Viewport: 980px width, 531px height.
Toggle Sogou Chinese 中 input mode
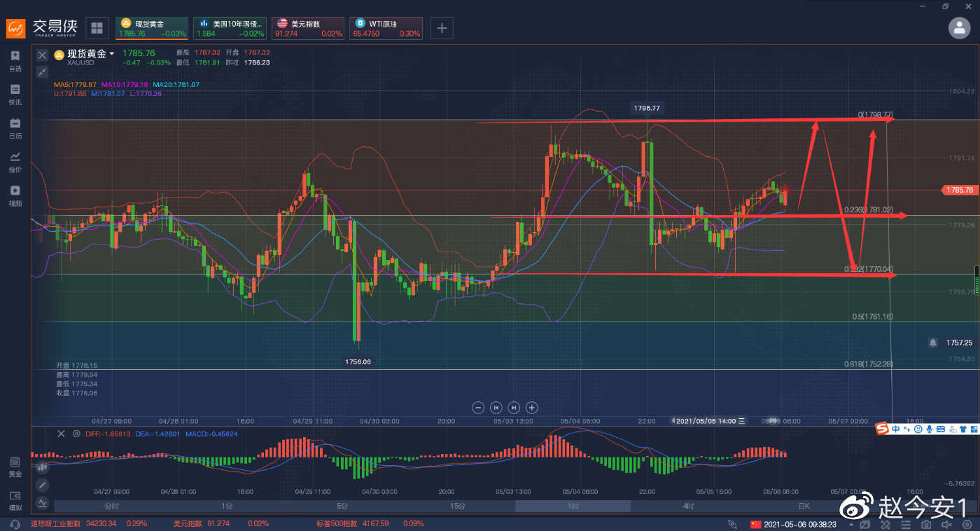pyautogui.click(x=896, y=429)
